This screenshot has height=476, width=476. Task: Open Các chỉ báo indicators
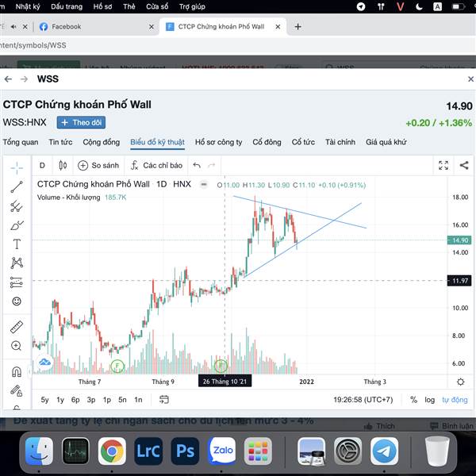click(x=156, y=166)
